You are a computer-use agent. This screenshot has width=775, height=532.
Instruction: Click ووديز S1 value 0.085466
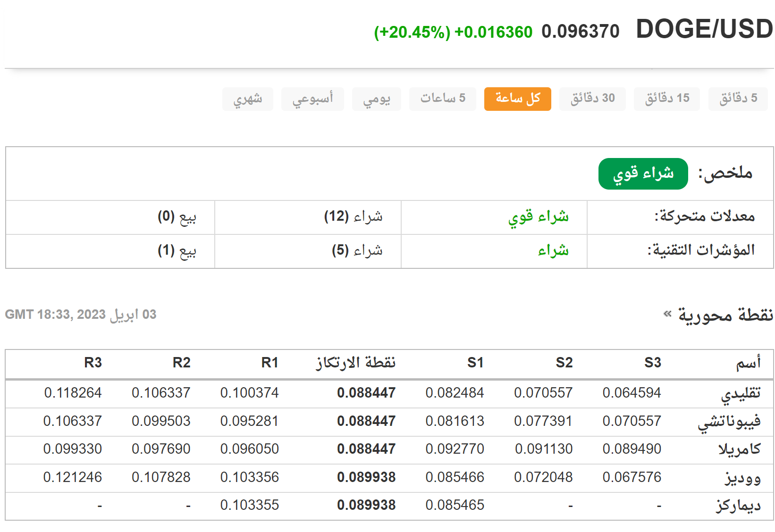pos(455,477)
